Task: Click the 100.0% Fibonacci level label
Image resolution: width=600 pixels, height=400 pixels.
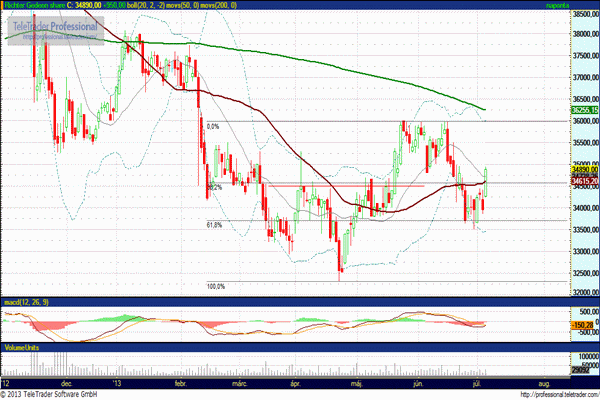Action: [215, 287]
